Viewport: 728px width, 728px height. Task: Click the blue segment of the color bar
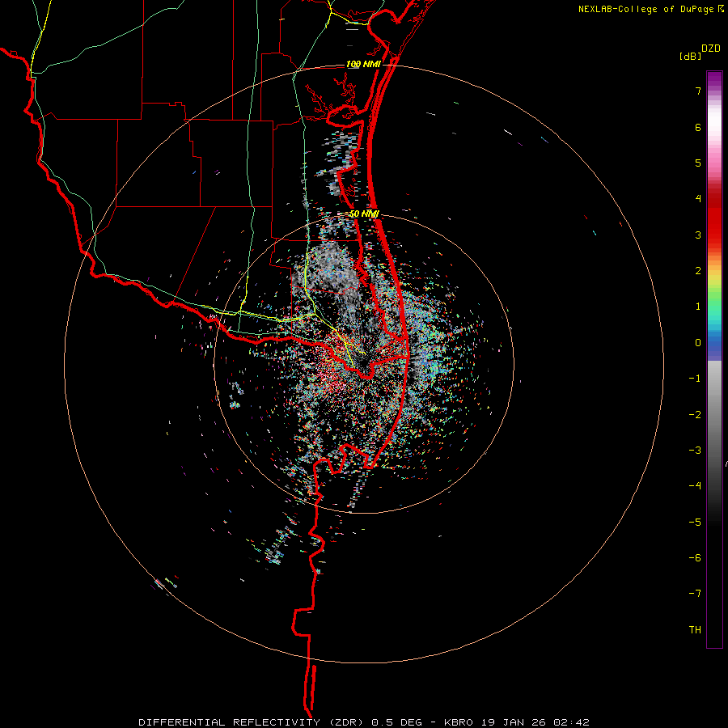click(x=714, y=345)
